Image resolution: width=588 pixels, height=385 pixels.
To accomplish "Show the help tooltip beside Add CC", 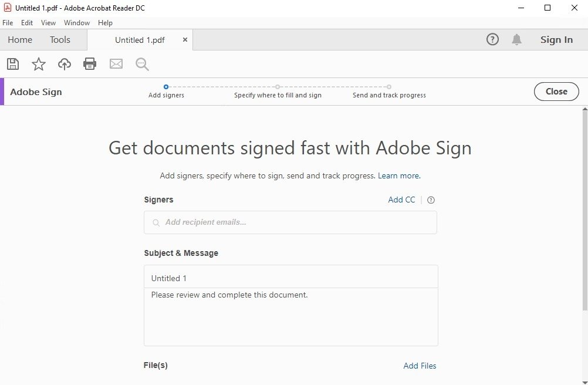I will point(431,200).
